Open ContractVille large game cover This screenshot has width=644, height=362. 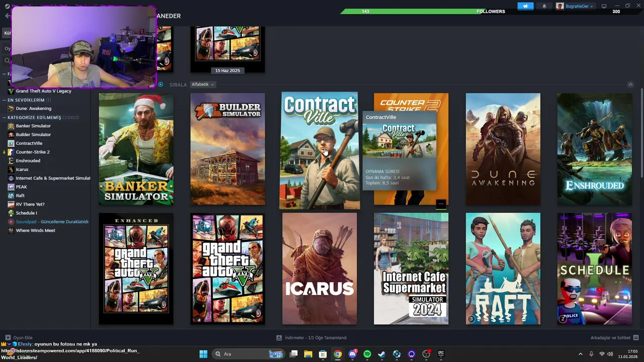tap(319, 150)
